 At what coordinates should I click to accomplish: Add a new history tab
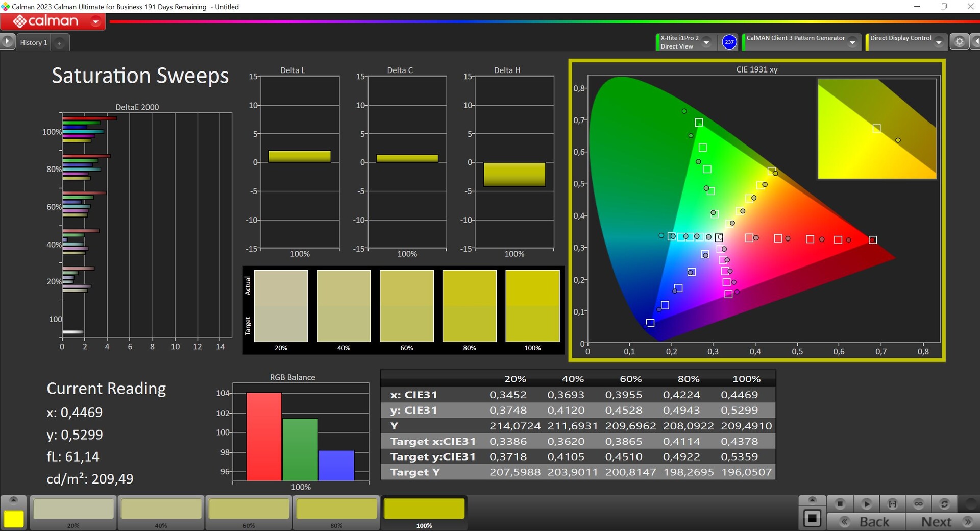(60, 43)
